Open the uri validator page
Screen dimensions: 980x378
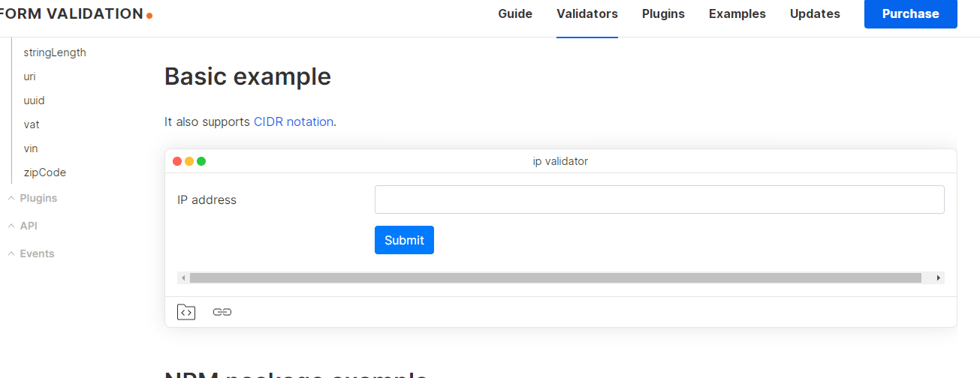coord(29,76)
